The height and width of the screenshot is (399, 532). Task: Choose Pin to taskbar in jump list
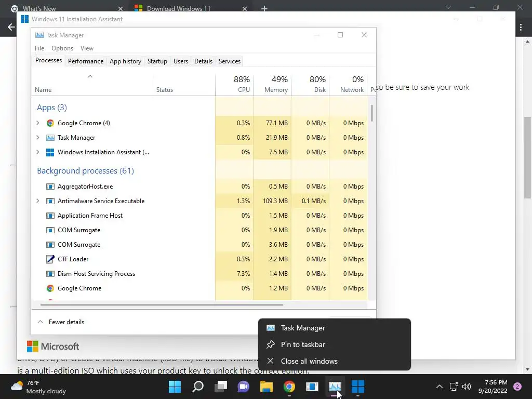point(335,345)
